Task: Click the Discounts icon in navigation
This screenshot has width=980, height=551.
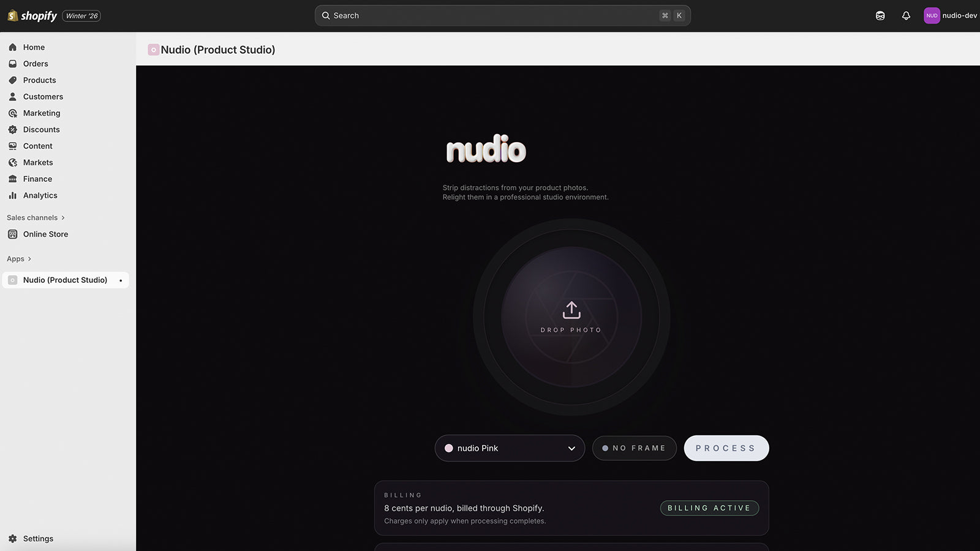Action: (13, 130)
